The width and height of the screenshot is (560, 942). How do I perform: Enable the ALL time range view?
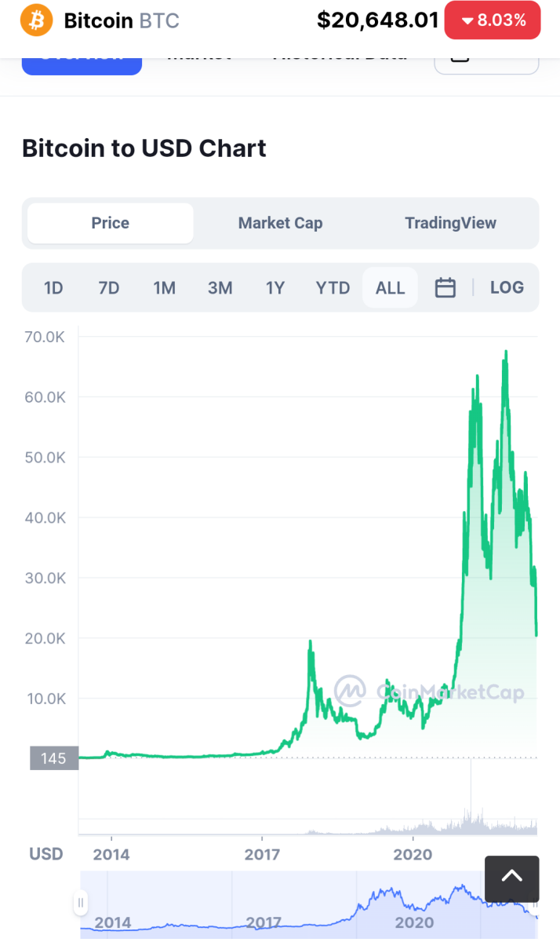pyautogui.click(x=390, y=287)
